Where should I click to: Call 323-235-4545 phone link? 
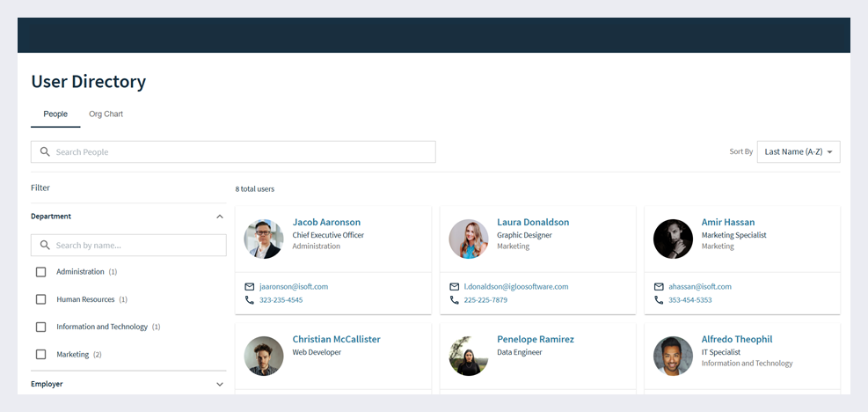pos(281,300)
